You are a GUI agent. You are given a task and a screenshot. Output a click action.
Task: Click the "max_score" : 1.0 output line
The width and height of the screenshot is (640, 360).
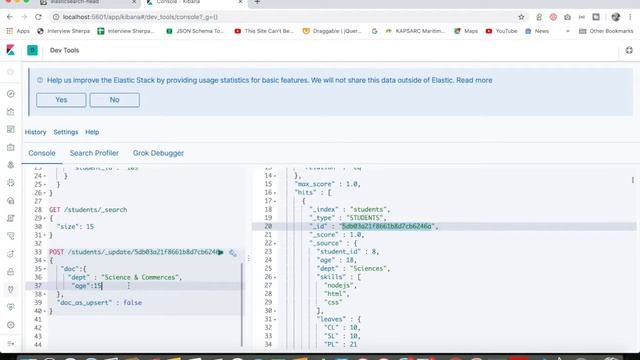[327, 184]
